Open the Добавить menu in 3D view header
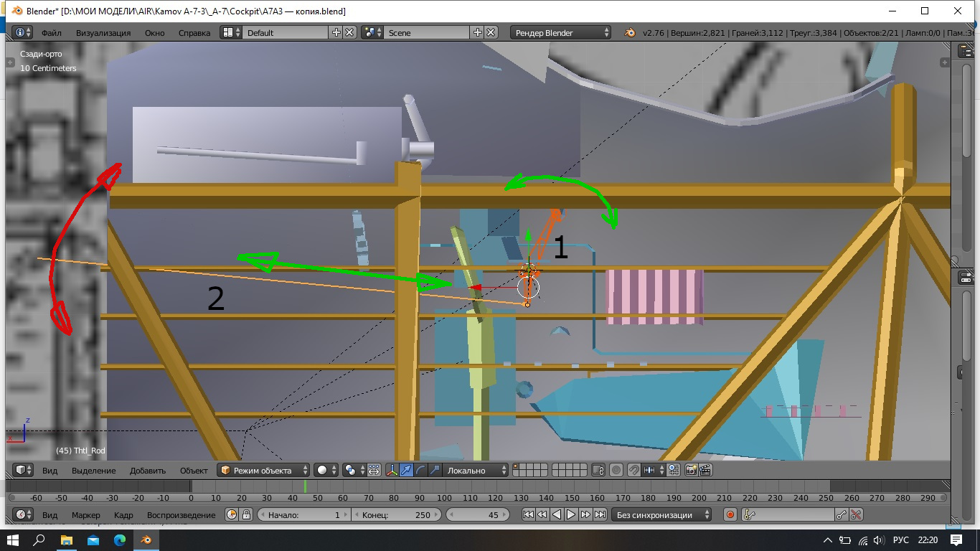The height and width of the screenshot is (551, 980). tap(147, 471)
